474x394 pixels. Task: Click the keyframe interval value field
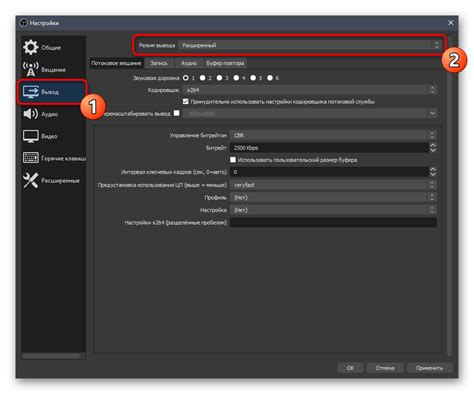329,172
